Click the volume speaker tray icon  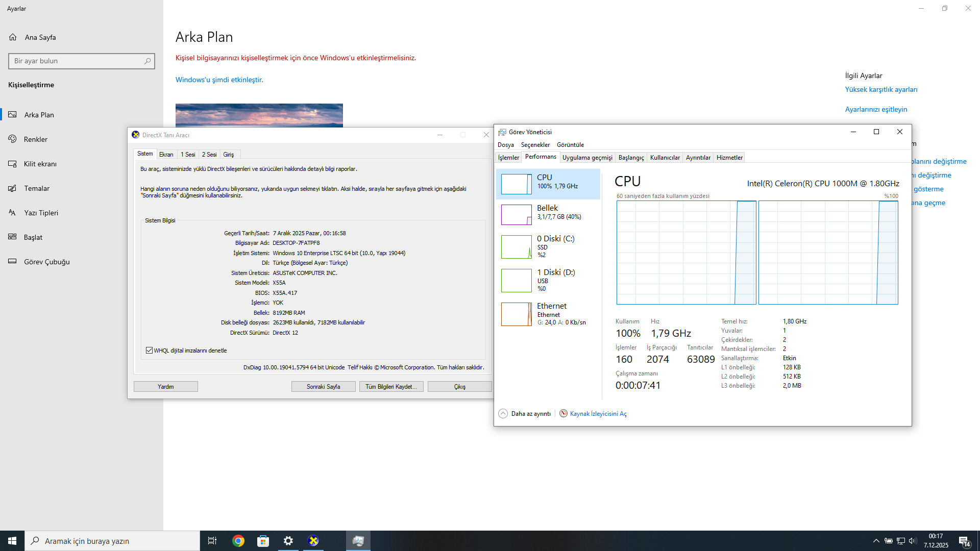(913, 541)
